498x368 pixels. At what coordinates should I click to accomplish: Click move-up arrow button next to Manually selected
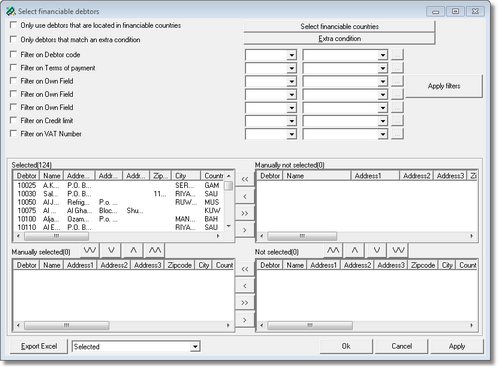point(133,250)
